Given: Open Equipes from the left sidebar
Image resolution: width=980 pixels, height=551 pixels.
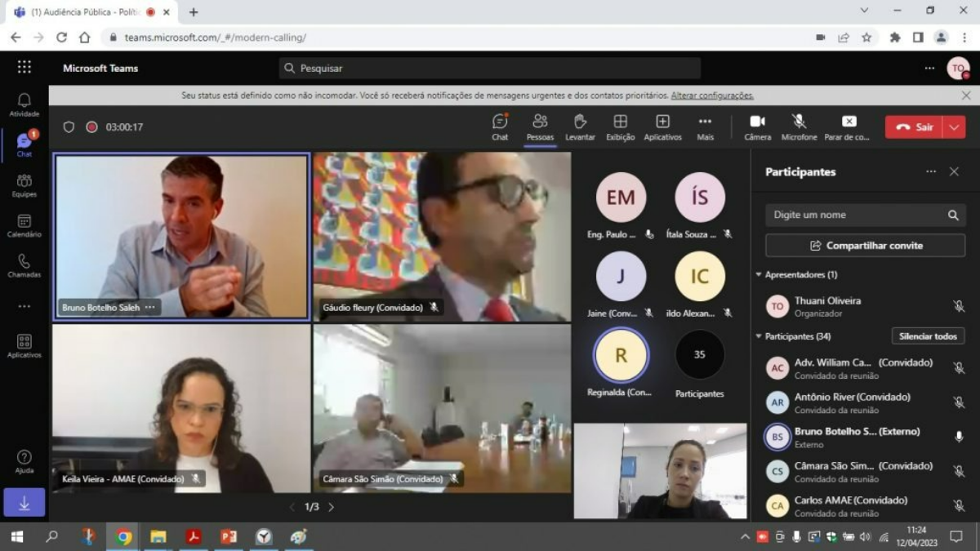Looking at the screenshot, I should pyautogui.click(x=24, y=186).
